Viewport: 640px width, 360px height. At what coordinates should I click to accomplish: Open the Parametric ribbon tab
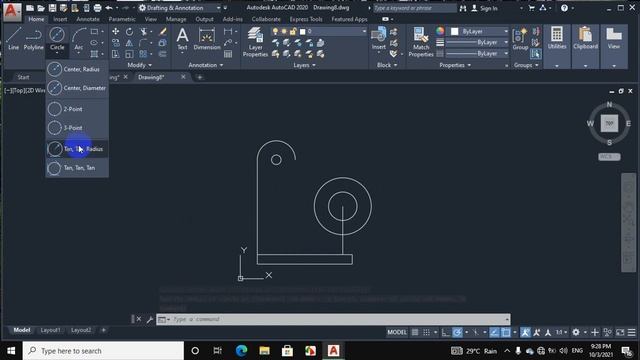click(x=122, y=19)
